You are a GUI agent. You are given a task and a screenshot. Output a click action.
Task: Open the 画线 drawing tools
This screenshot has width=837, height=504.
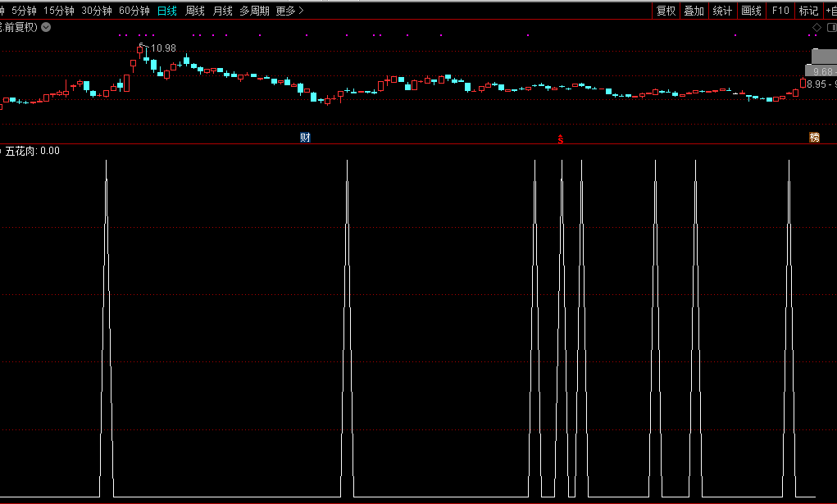pos(751,11)
